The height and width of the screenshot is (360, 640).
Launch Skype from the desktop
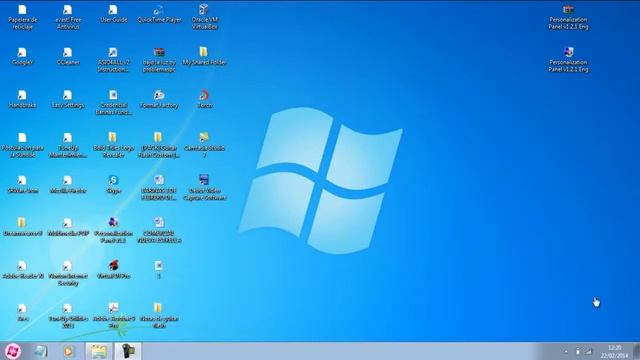113,184
